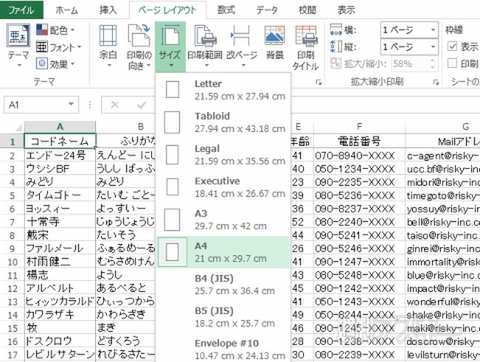Screen dimensions: 480x362
Task: Select phone cell 090-5241-XXXX
Action: 359,235
